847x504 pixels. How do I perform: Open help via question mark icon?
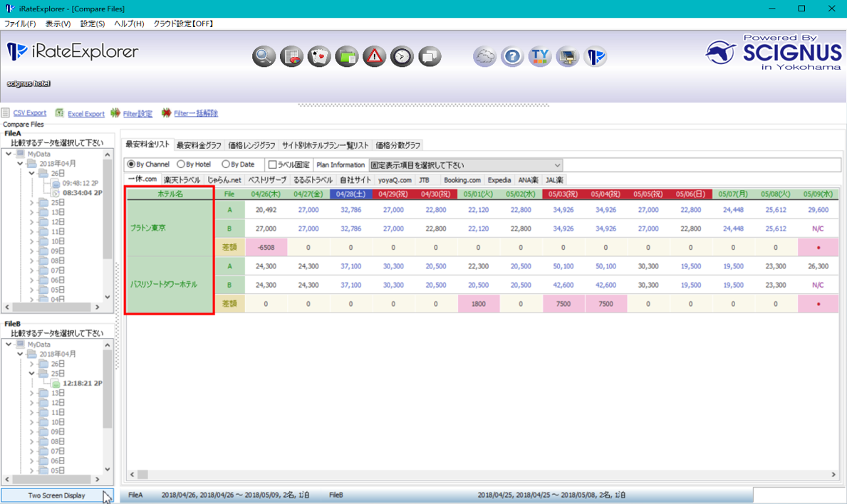(x=511, y=56)
